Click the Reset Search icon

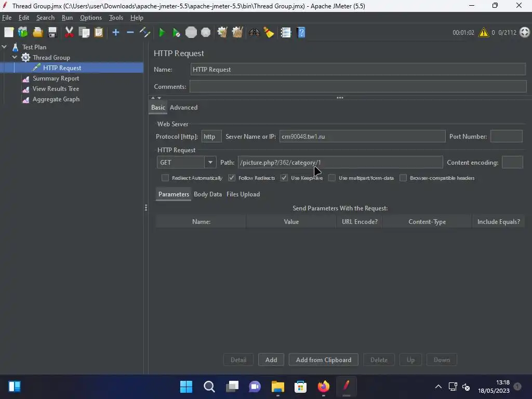click(x=269, y=33)
